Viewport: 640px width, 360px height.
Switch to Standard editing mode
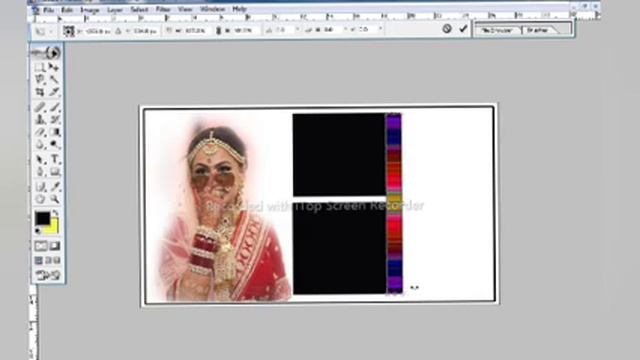(40, 246)
